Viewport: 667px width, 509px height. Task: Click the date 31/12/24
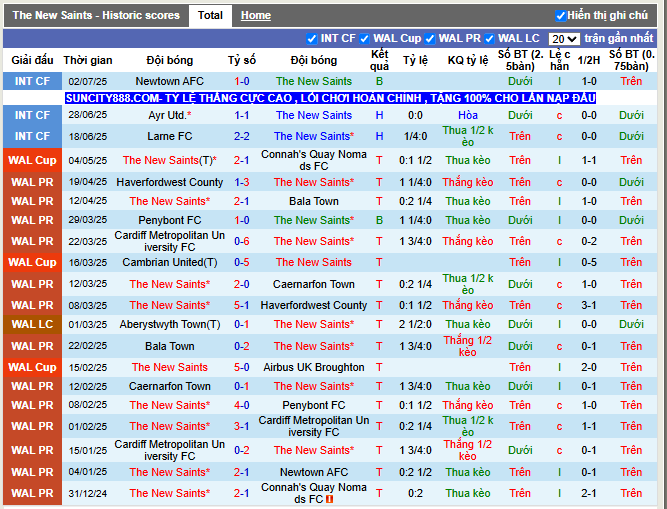tap(88, 493)
